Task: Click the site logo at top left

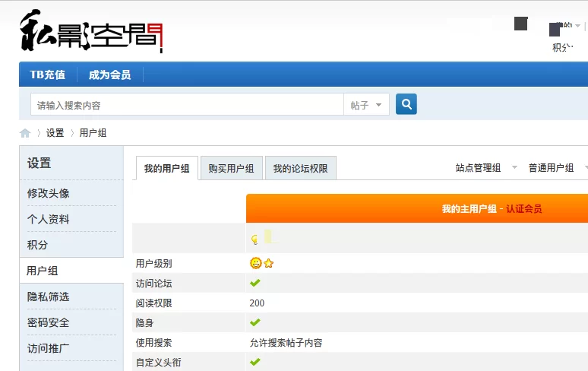Action: [91, 30]
